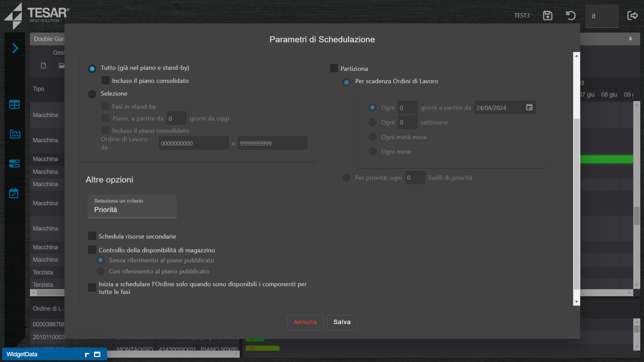
Task: Click the stacked bars icon in sidebar
Action: click(14, 164)
